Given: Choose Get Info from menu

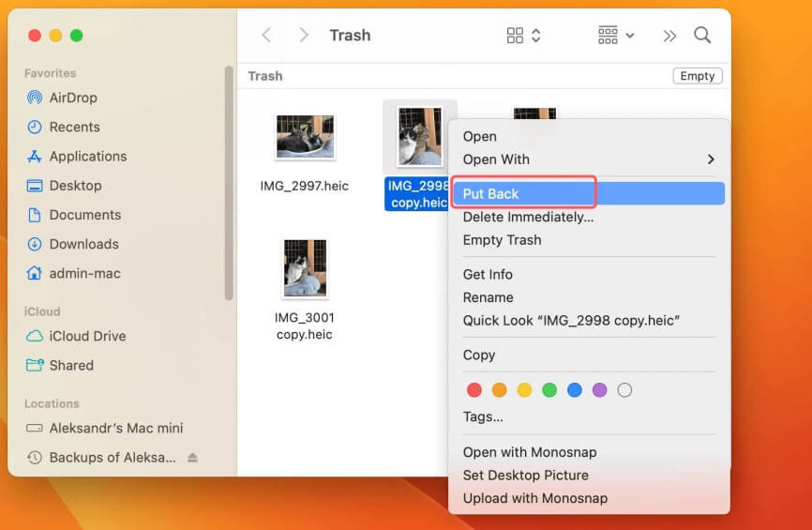Looking at the screenshot, I should 488,274.
